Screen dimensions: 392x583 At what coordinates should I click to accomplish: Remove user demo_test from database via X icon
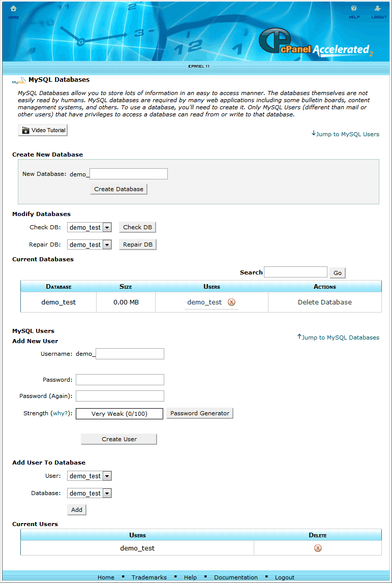point(231,302)
